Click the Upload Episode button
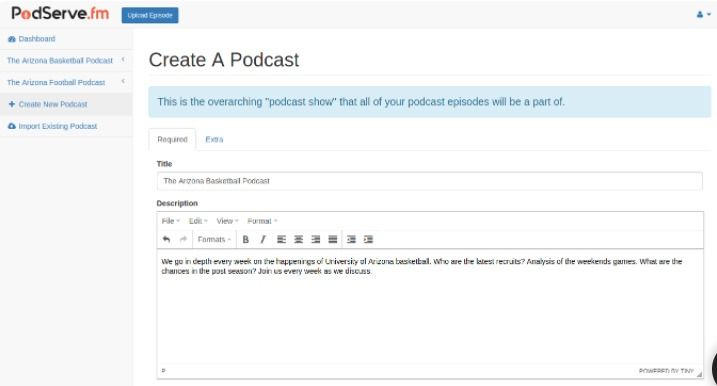 [150, 15]
